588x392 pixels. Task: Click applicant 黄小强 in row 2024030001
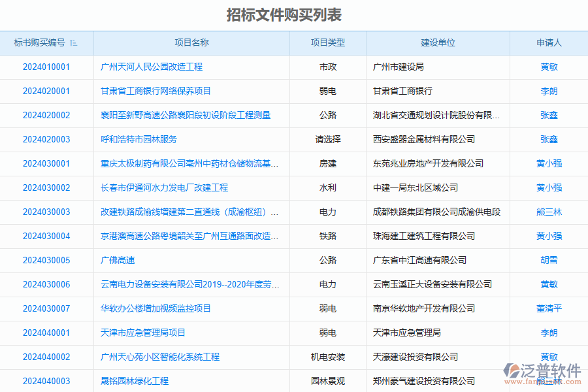[x=549, y=163]
